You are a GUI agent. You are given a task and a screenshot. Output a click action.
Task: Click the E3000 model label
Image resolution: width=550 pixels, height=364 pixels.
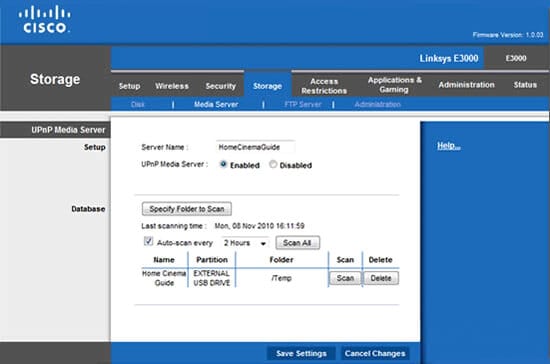[516, 58]
